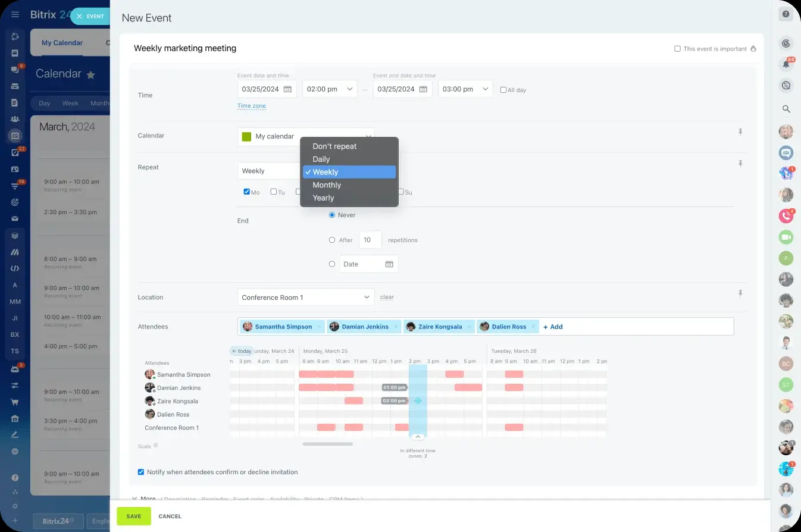The image size is (801, 532).
Task: Remove Zaire Kongsala from the attendees list
Action: (x=470, y=326)
